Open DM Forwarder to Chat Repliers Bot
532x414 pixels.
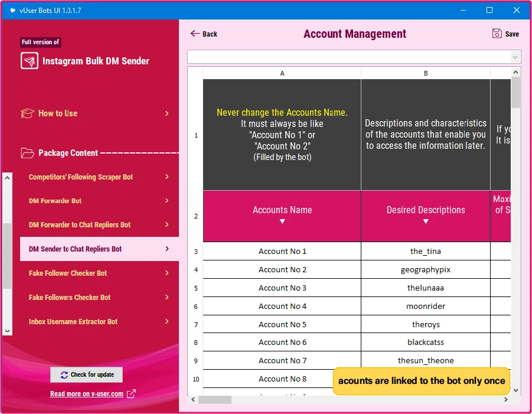[99, 224]
